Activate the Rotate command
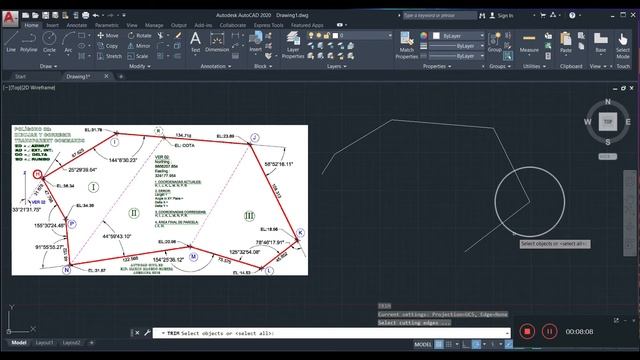 pos(140,36)
